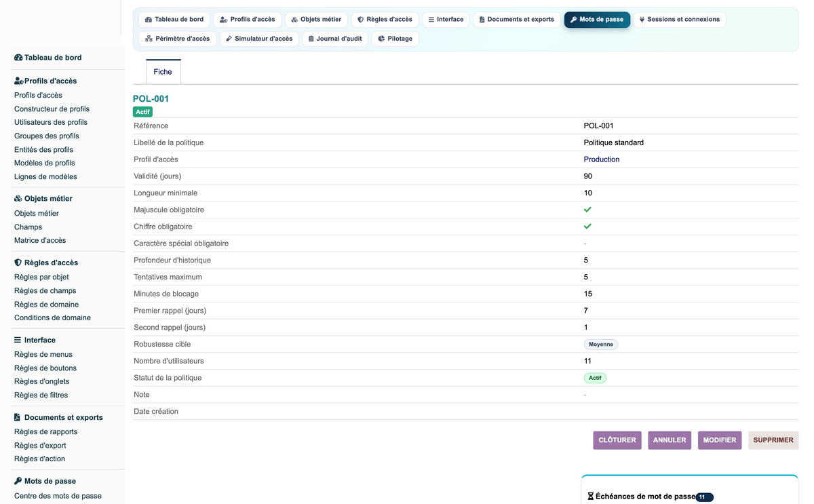This screenshot has height=504, width=814.
Task: Open the Règles d'accès top navigation button
Action: coord(385,20)
